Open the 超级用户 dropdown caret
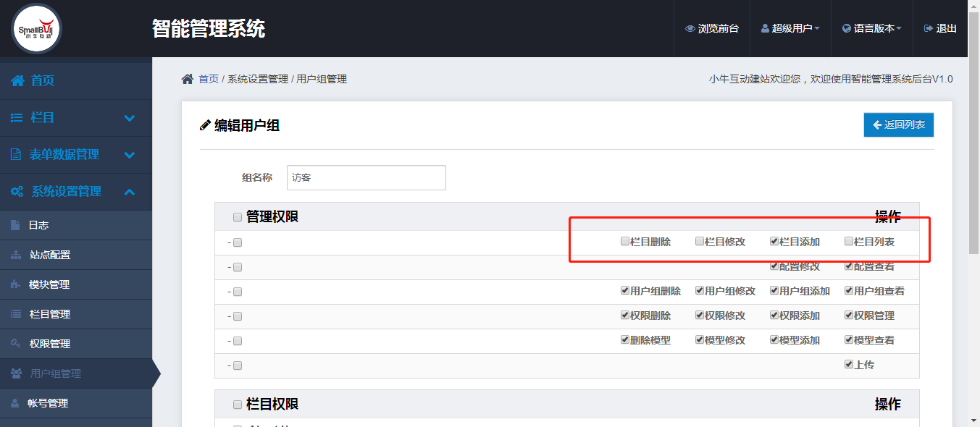Viewport: 980px width, 427px height. [817, 29]
